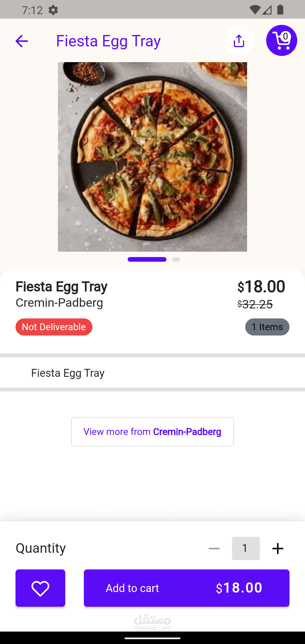Tap the battery icon in status bar
The image size is (305, 644).
coord(280,10)
